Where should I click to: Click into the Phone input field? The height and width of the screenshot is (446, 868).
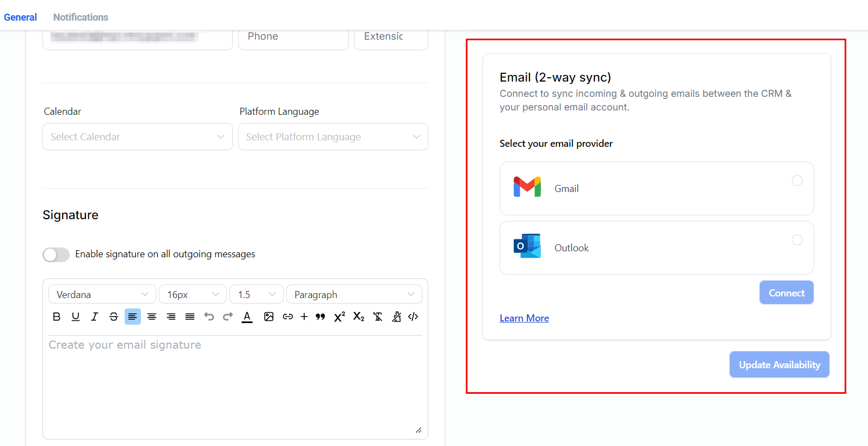click(x=293, y=37)
